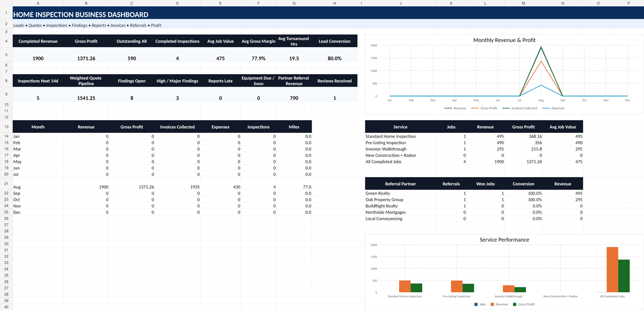
Task: Select the Reports Late header cell
Action: [220, 81]
